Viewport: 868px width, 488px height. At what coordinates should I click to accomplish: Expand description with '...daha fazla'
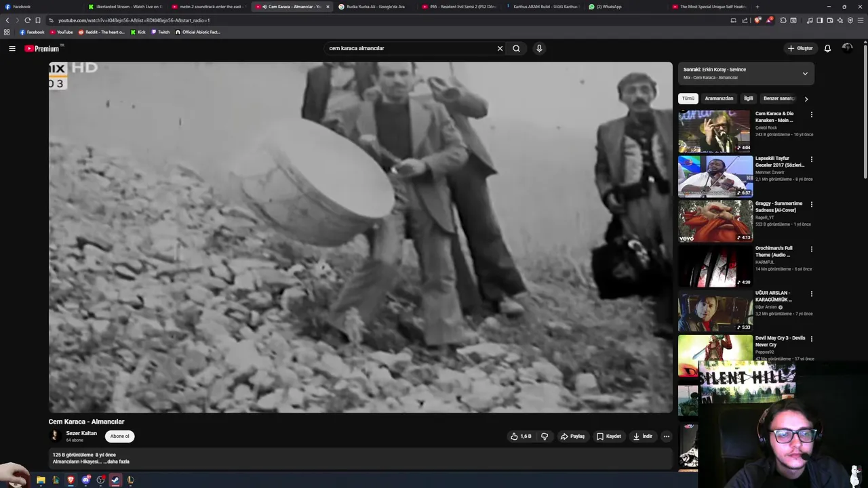click(x=117, y=462)
